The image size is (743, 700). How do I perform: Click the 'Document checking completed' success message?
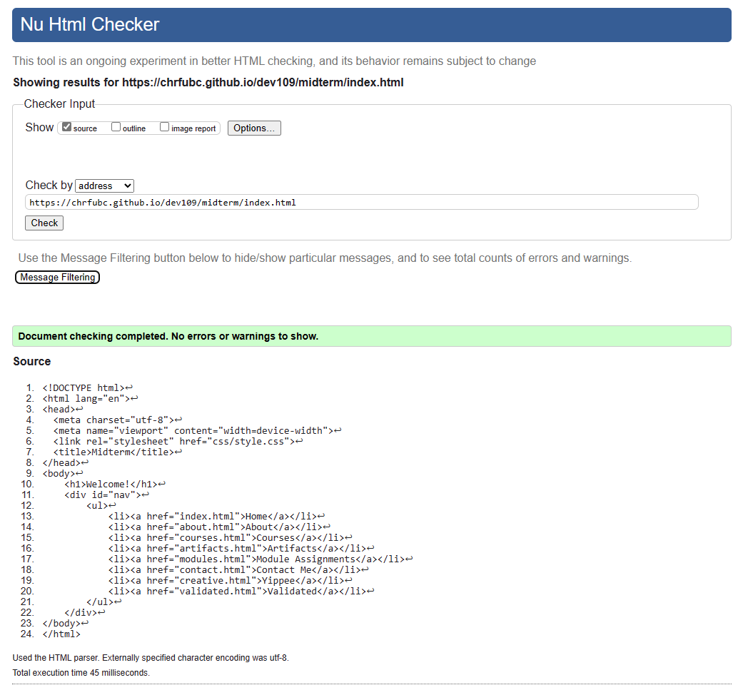pos(371,336)
